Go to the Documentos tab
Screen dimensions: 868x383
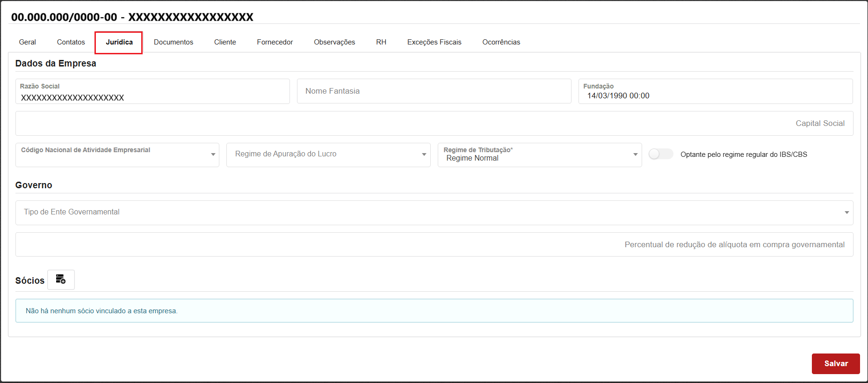(174, 42)
